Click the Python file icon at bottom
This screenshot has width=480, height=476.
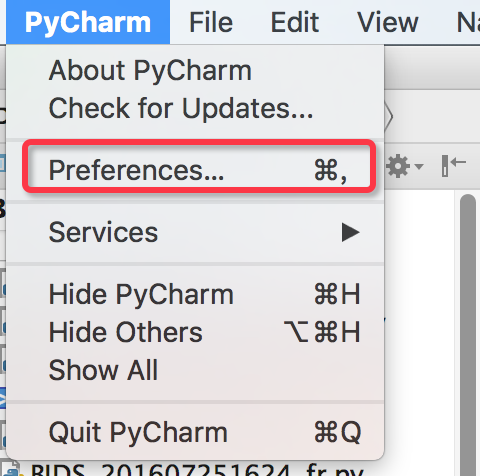tap(13, 468)
